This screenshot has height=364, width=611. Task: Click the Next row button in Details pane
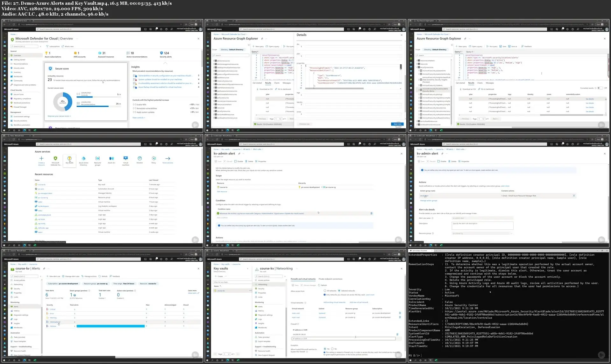point(397,124)
